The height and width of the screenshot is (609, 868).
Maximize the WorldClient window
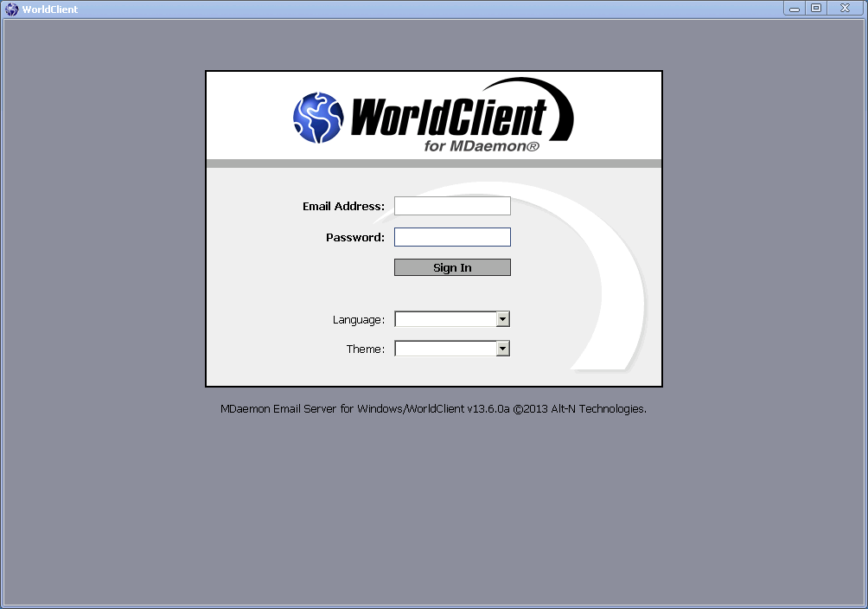[816, 9]
